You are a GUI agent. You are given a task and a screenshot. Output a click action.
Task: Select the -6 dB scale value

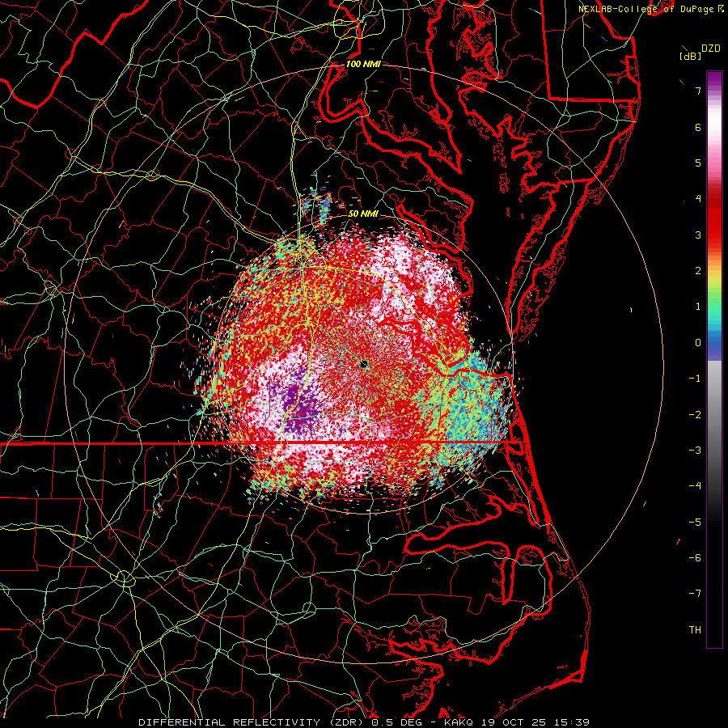point(695,558)
